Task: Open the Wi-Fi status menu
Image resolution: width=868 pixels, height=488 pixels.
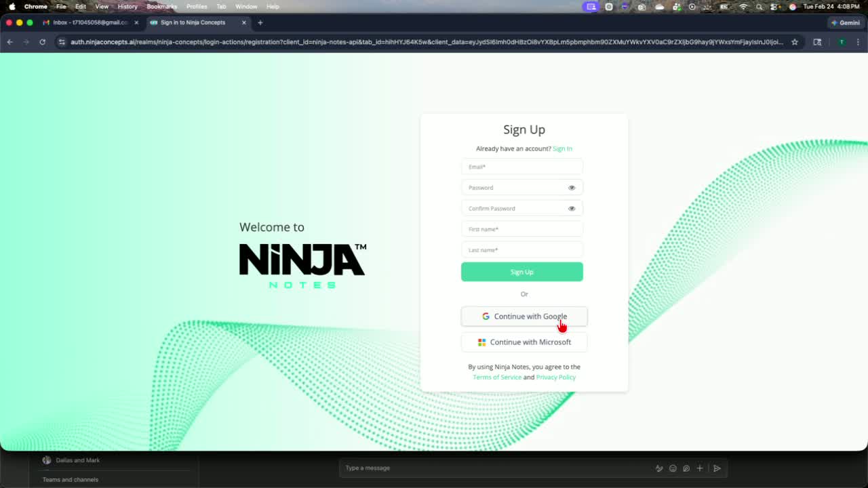Action: (x=743, y=7)
